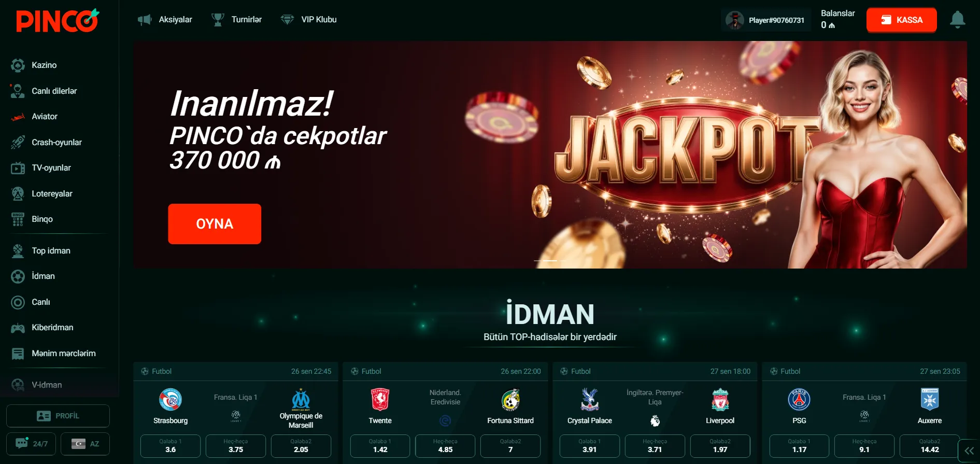Viewport: 980px width, 464px height.
Task: Open the Binqo grid icon
Action: pos(18,219)
